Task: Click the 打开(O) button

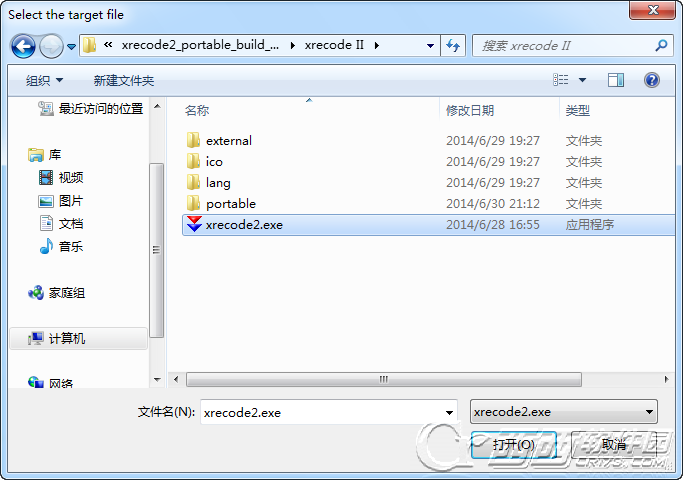Action: point(514,445)
